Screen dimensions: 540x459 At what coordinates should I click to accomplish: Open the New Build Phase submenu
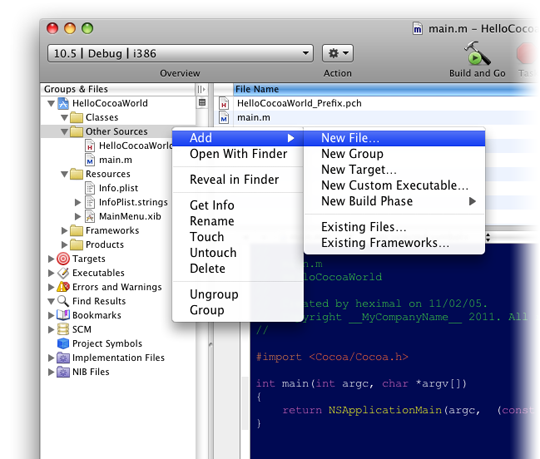coord(394,201)
